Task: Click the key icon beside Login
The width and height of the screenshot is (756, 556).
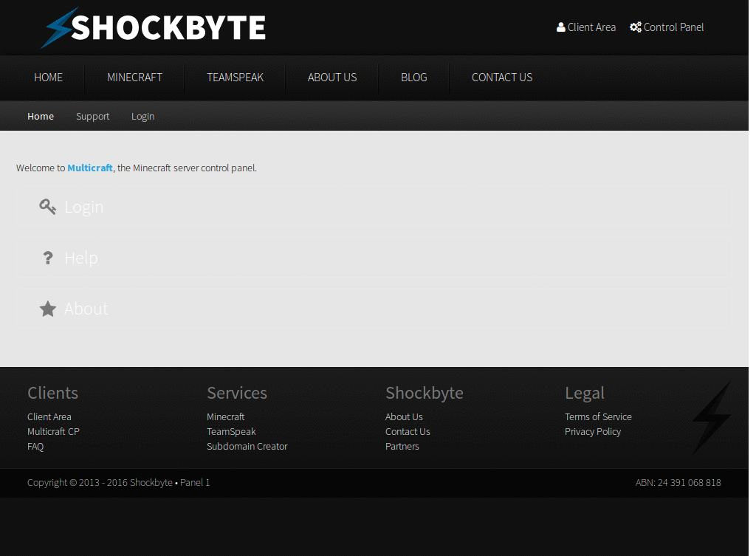Action: tap(48, 207)
